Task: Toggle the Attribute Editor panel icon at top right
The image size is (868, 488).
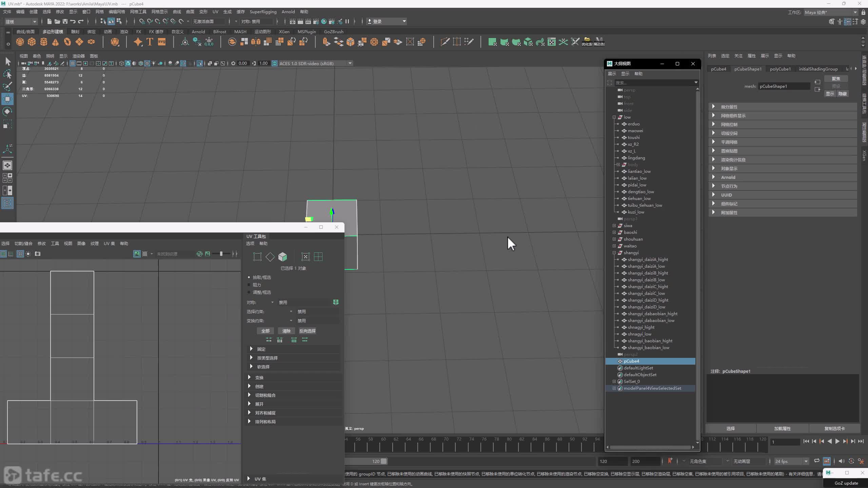Action: pos(847,22)
